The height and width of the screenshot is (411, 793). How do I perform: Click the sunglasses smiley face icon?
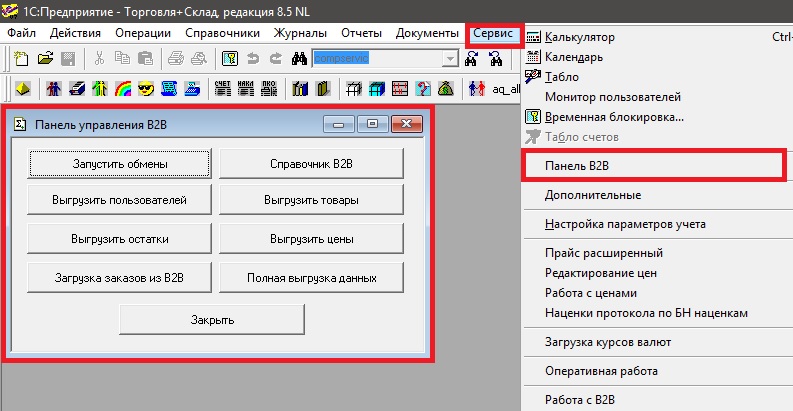pyautogui.click(x=146, y=89)
